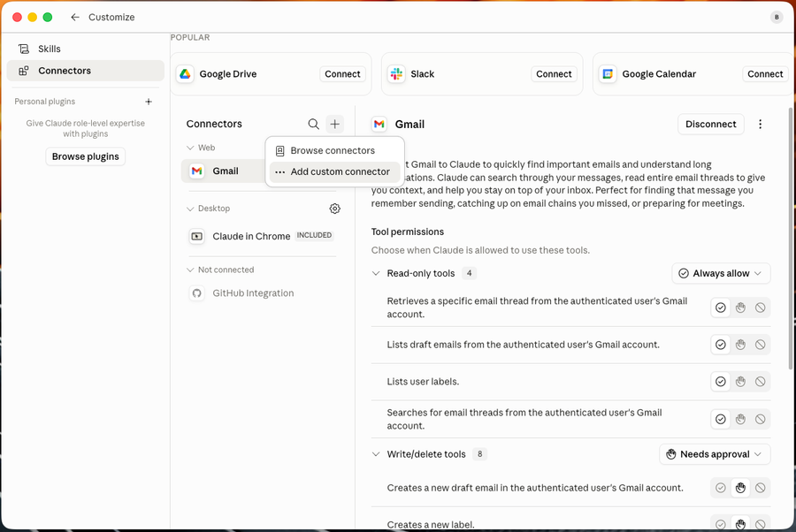Choose Browse connectors from the menu
796x532 pixels.
click(x=334, y=150)
